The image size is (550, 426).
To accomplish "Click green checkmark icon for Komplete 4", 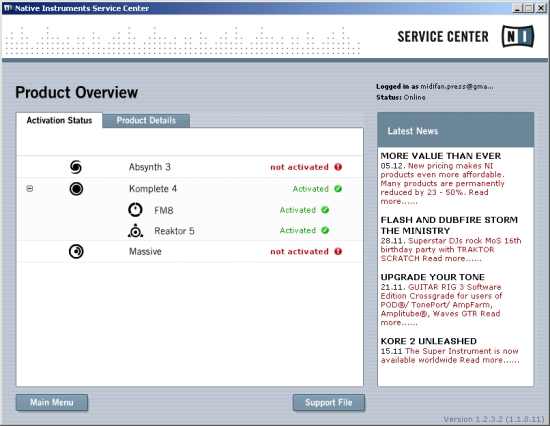I will pyautogui.click(x=338, y=189).
